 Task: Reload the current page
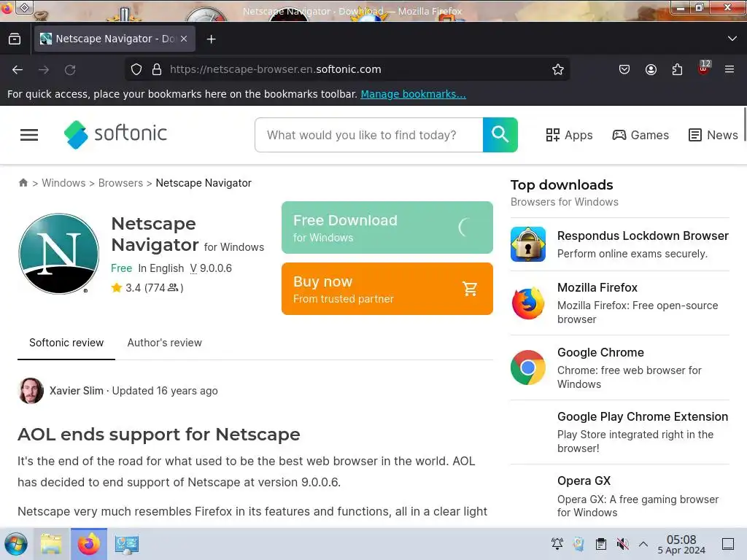70,69
